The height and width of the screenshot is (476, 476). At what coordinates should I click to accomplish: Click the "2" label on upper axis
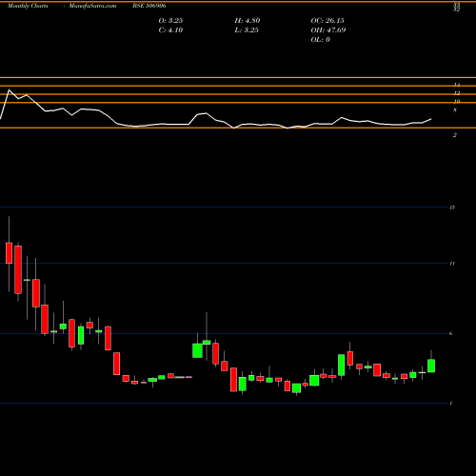[455, 135]
